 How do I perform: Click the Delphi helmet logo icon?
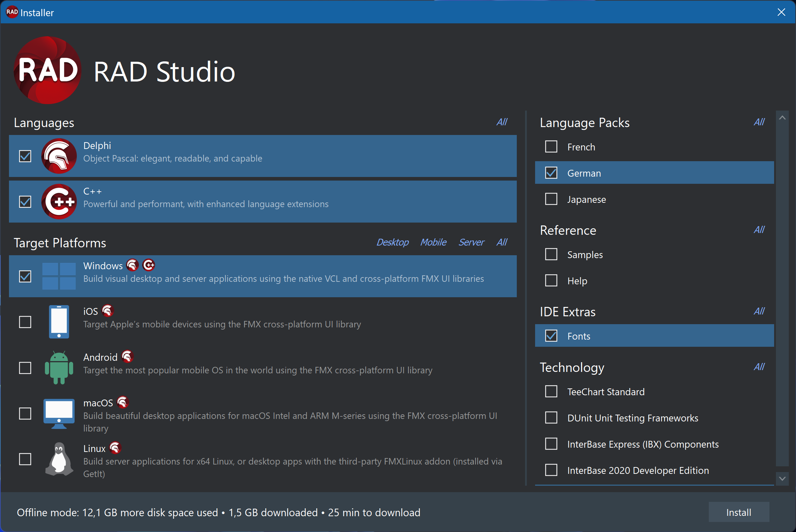pos(59,156)
